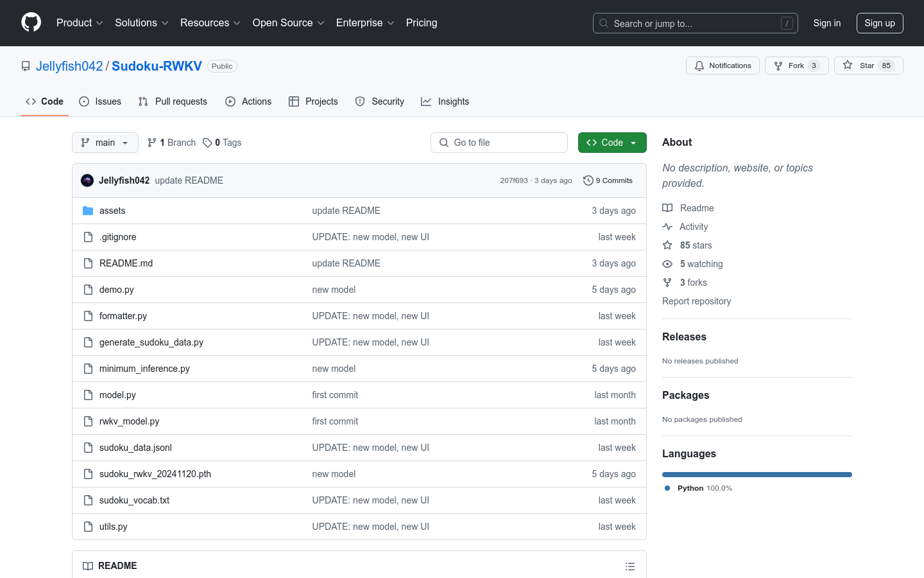The height and width of the screenshot is (578, 924).
Task: Click the star icon next to 85 stars
Action: (667, 245)
